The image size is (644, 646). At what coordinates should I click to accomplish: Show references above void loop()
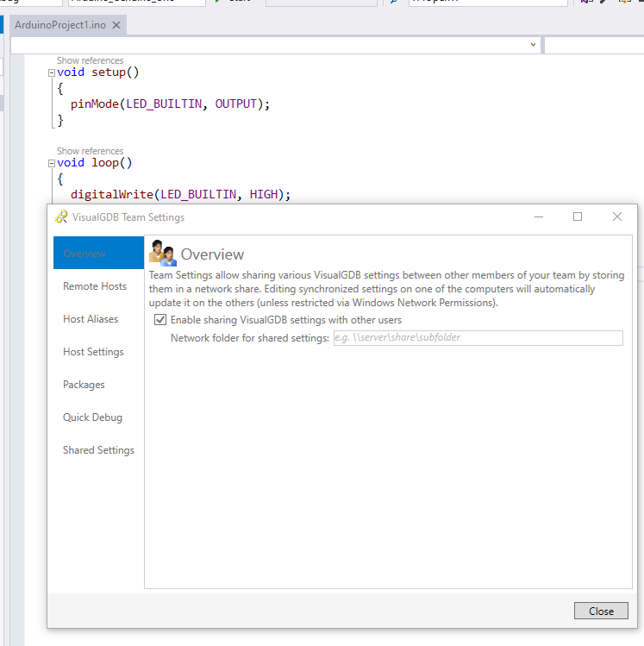(x=91, y=151)
